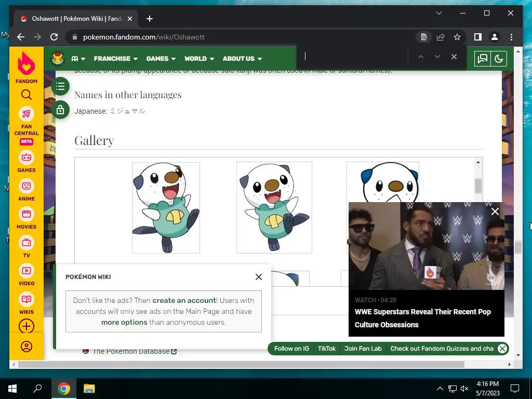
Task: Open the Windows Start menu
Action: 12,389
